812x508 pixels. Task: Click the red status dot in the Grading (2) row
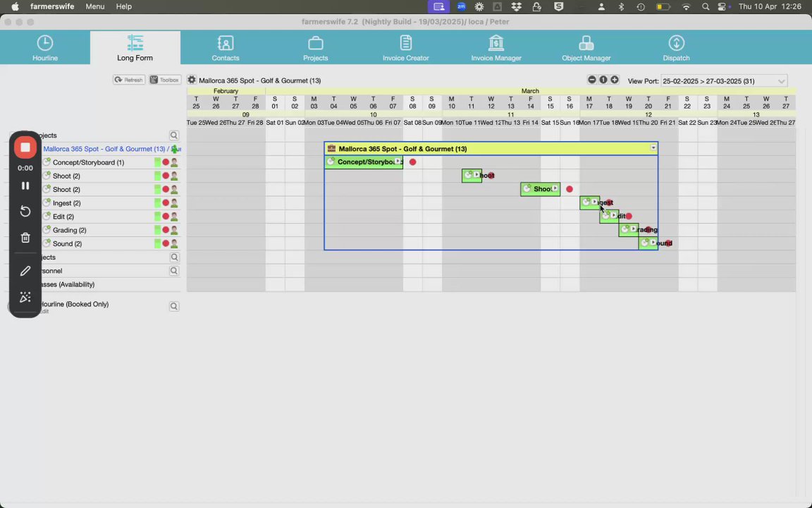point(166,230)
